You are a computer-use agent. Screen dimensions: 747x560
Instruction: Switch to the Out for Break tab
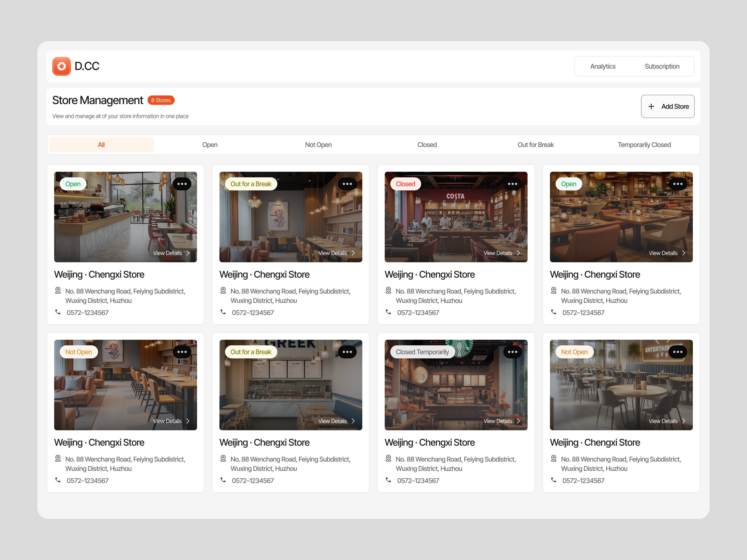(x=536, y=145)
